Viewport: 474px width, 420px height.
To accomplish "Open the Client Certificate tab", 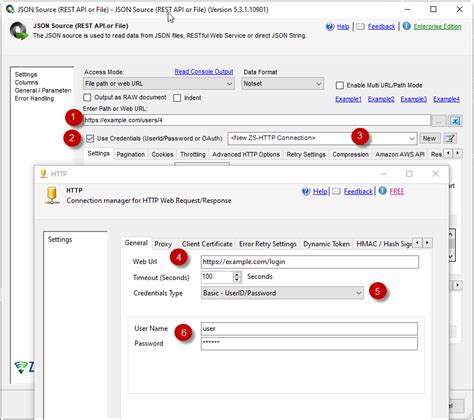I will (207, 244).
